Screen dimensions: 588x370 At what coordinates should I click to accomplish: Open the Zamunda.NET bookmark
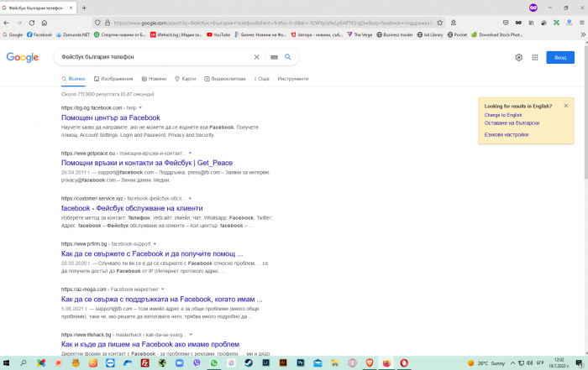point(73,34)
